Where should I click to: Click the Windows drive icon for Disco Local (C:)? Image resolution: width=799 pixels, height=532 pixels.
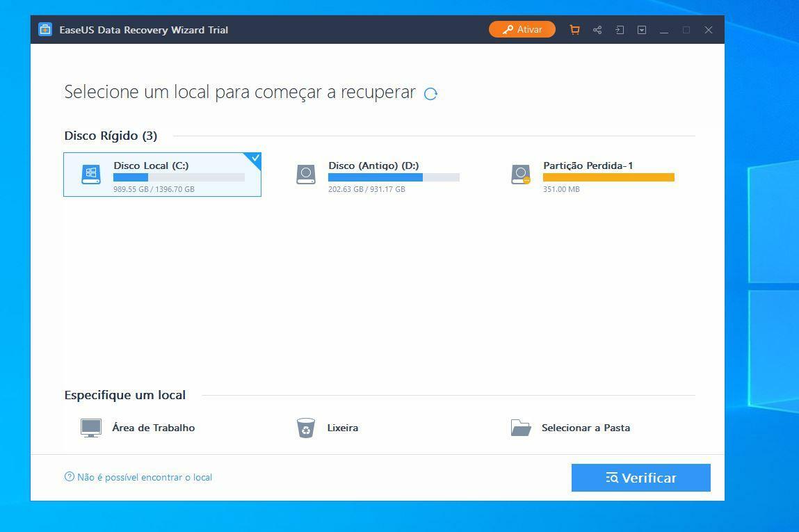(x=91, y=175)
